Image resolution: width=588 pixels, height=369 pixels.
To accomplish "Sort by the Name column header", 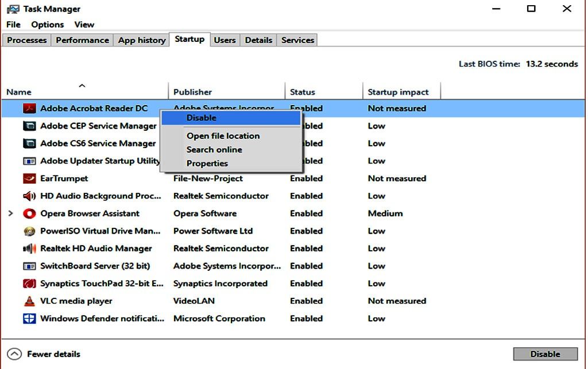I will point(19,92).
